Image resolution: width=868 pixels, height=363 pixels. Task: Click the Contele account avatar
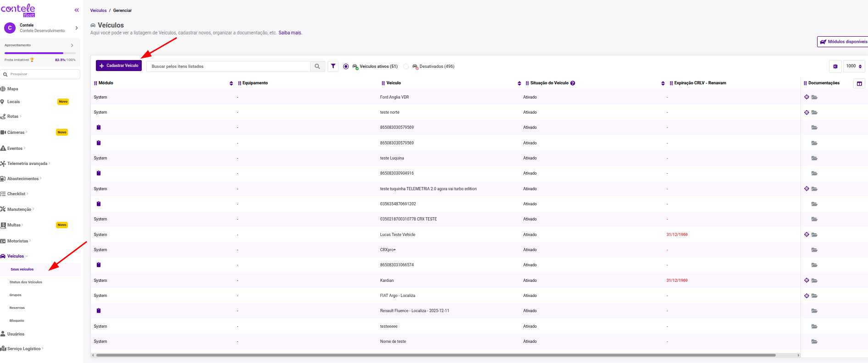point(10,28)
